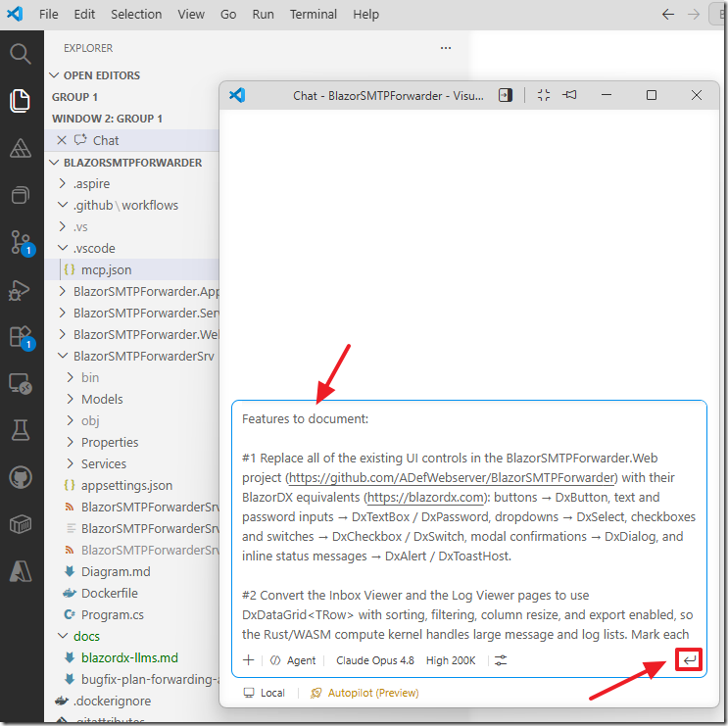Screen dimensions: 728x726
Task: Expand the Models folder
Action: tap(71, 399)
